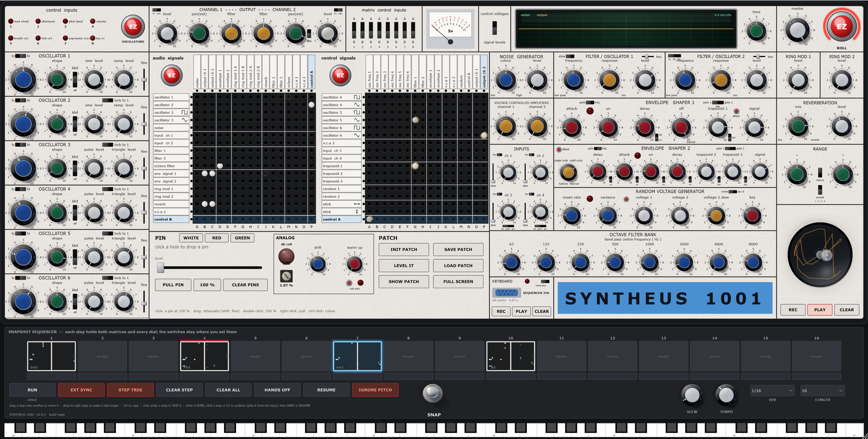Click the db-cell maroon knob in ANALOG
The image size is (868, 439).
click(286, 257)
